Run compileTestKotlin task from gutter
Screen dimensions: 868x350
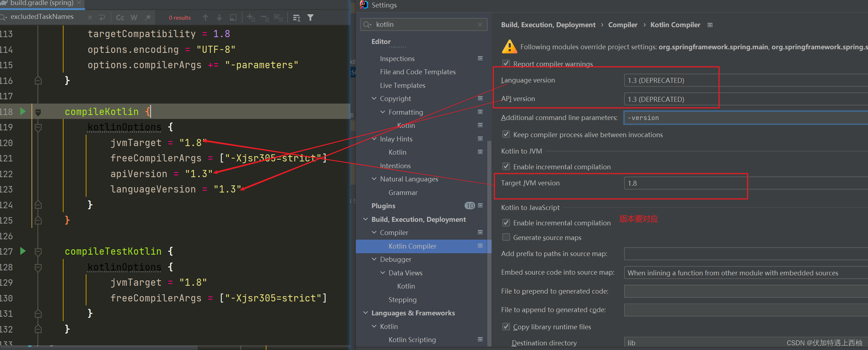pyautogui.click(x=23, y=251)
